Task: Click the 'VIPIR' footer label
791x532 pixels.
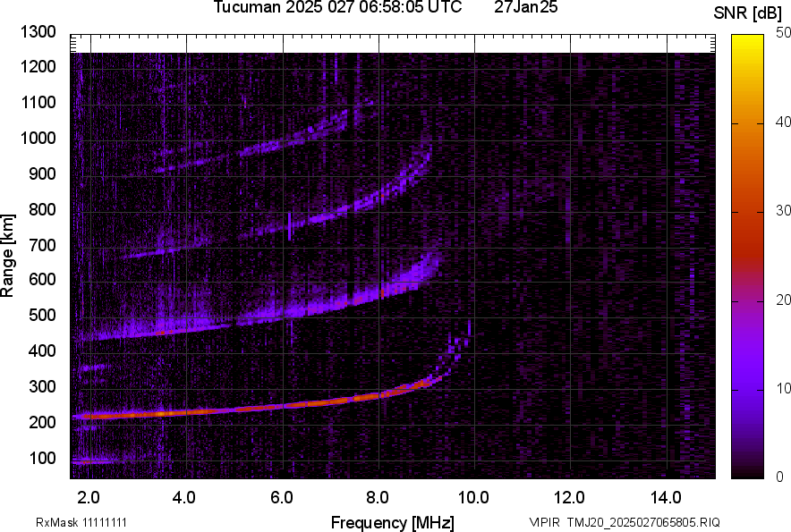Action: click(545, 522)
